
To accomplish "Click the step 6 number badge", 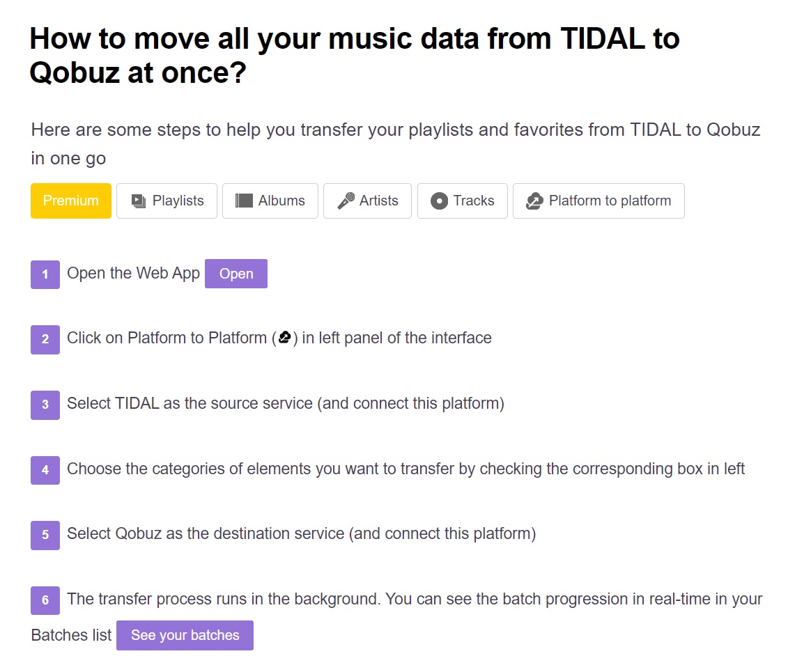I will pos(45,600).
